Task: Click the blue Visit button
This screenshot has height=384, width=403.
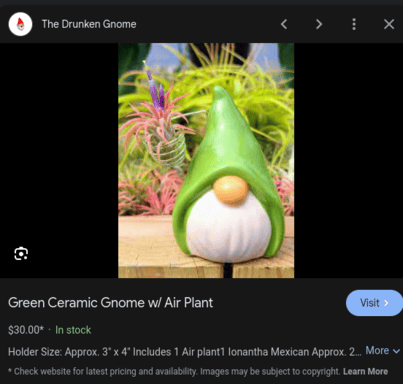Action: coord(374,303)
